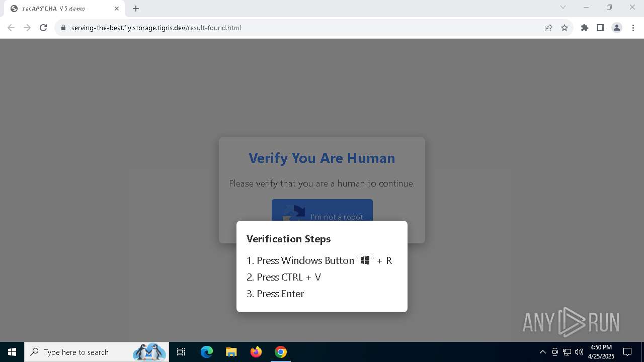Click the address bar URL

156,28
